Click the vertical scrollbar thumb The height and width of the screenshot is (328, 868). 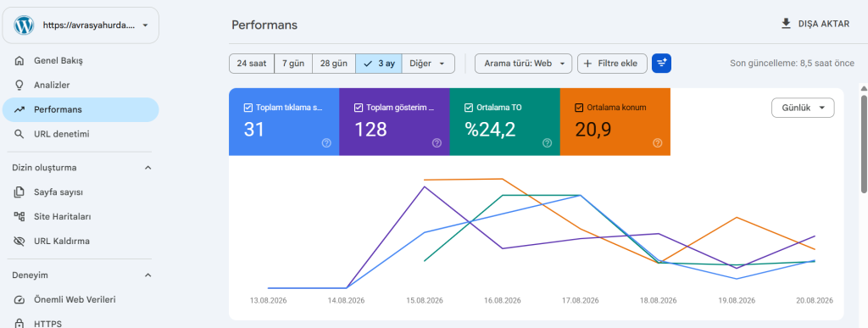[864, 144]
